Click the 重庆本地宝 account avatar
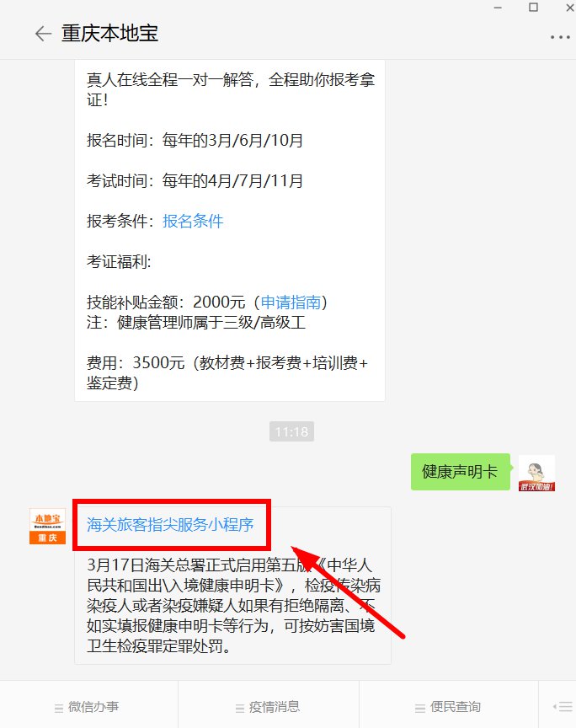 [47, 526]
